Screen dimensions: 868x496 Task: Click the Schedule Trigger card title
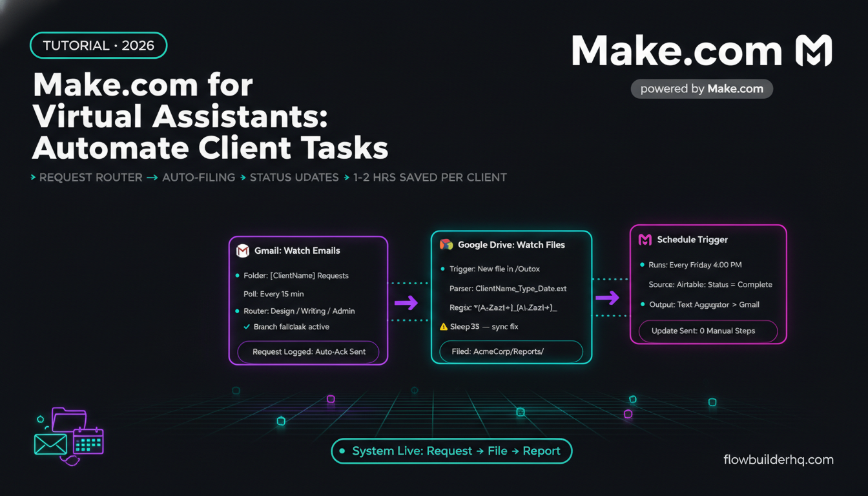(692, 240)
